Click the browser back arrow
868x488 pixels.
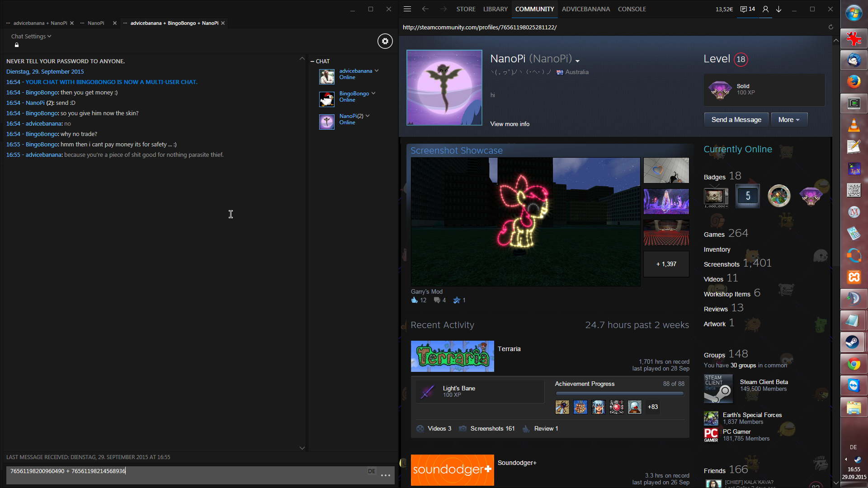(425, 9)
